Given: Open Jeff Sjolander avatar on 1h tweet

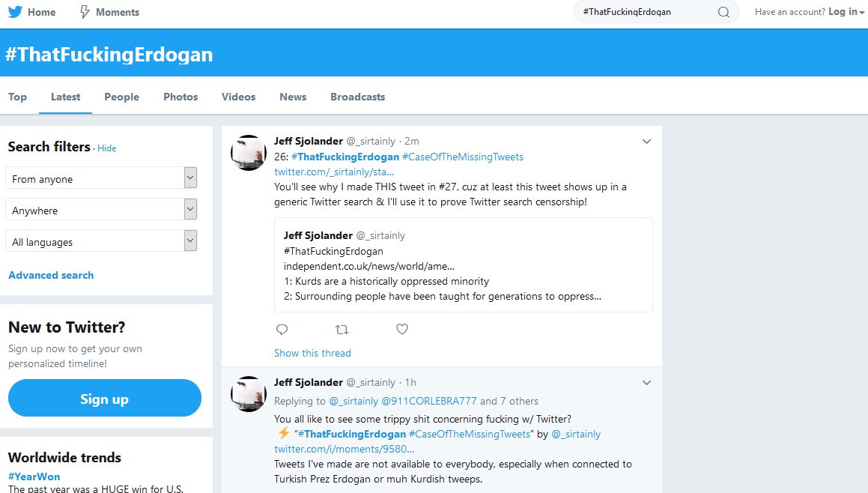Looking at the screenshot, I should [x=249, y=394].
